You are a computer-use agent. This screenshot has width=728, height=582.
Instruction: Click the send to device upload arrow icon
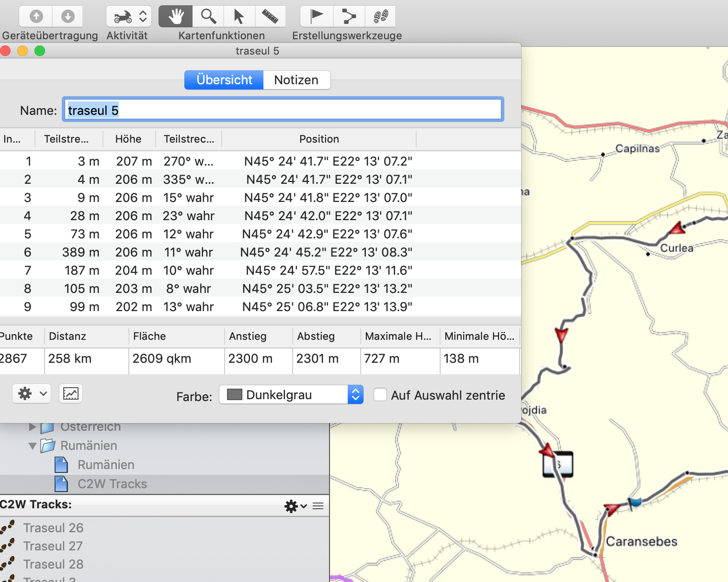pos(36,17)
